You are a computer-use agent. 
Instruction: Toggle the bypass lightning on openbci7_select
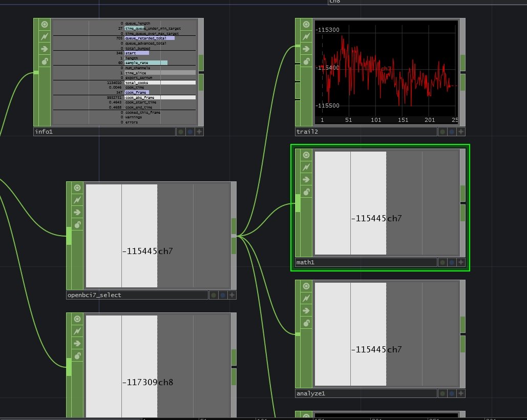pyautogui.click(x=77, y=200)
